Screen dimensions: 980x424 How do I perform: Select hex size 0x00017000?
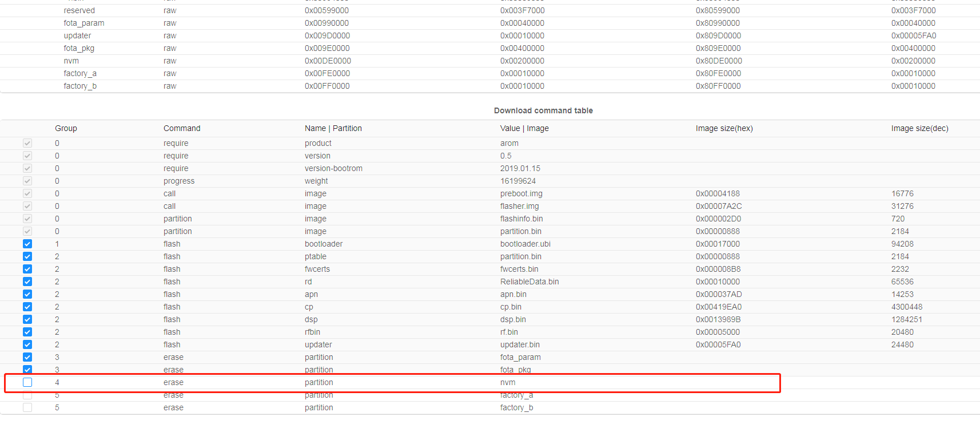pos(718,244)
